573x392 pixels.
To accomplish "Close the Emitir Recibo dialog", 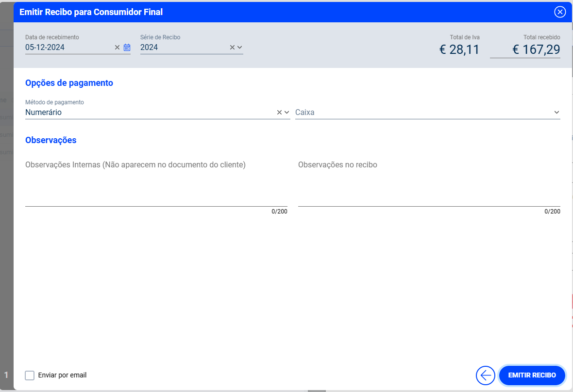I will coord(560,12).
